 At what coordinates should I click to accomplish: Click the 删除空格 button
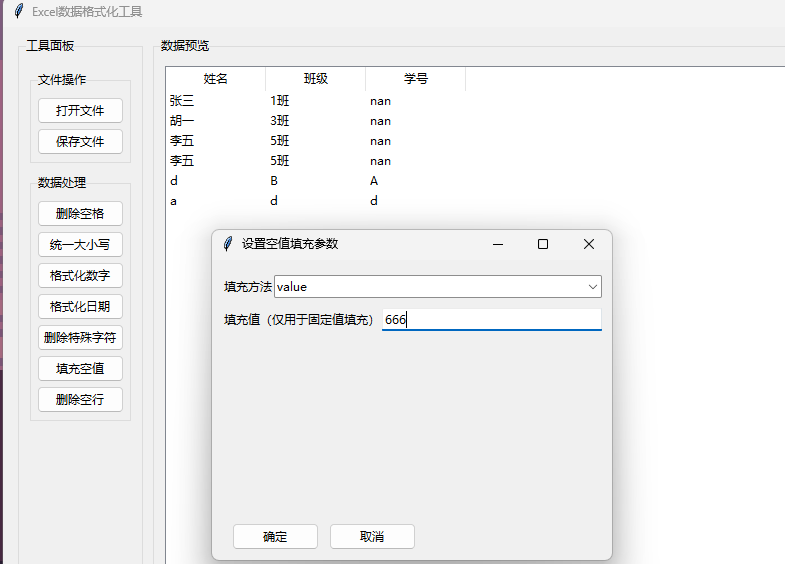[80, 214]
